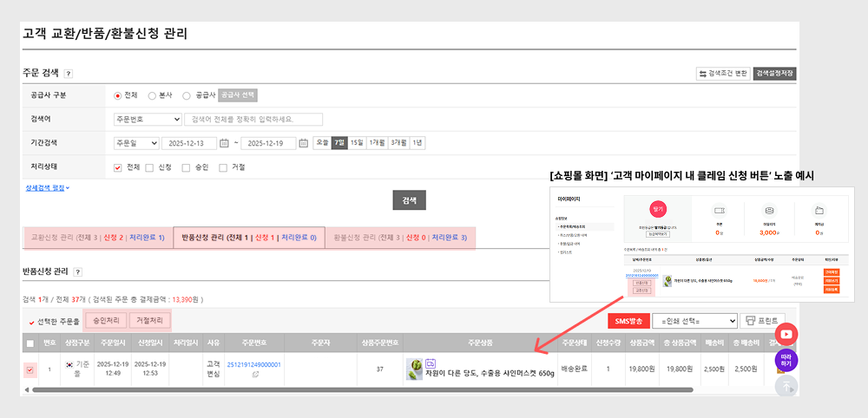Click the copy icon under order number 2512191249000001

(x=254, y=375)
